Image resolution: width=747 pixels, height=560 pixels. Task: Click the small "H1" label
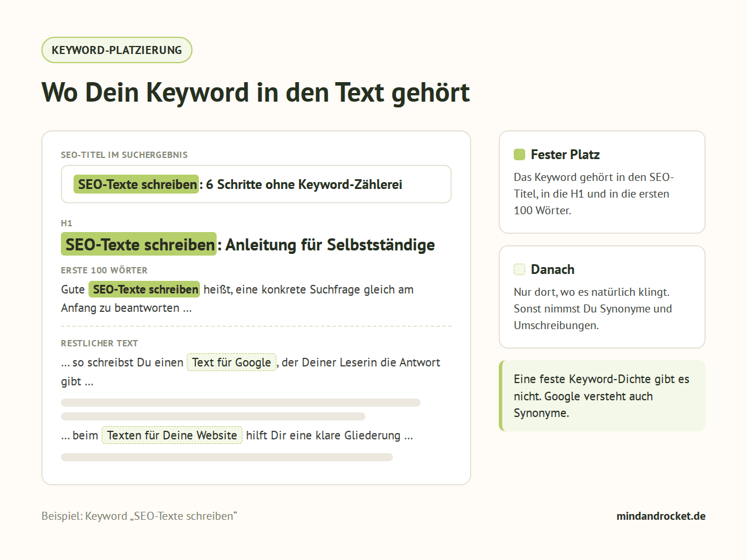point(67,223)
